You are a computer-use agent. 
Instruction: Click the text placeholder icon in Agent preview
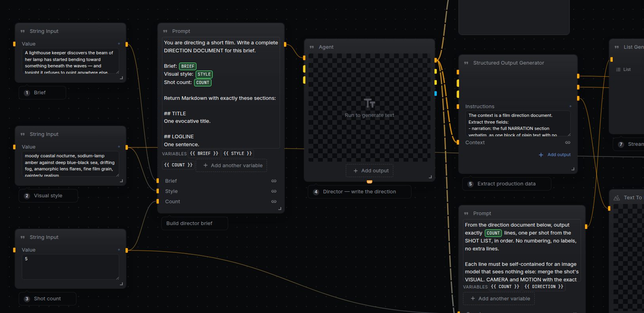point(369,103)
